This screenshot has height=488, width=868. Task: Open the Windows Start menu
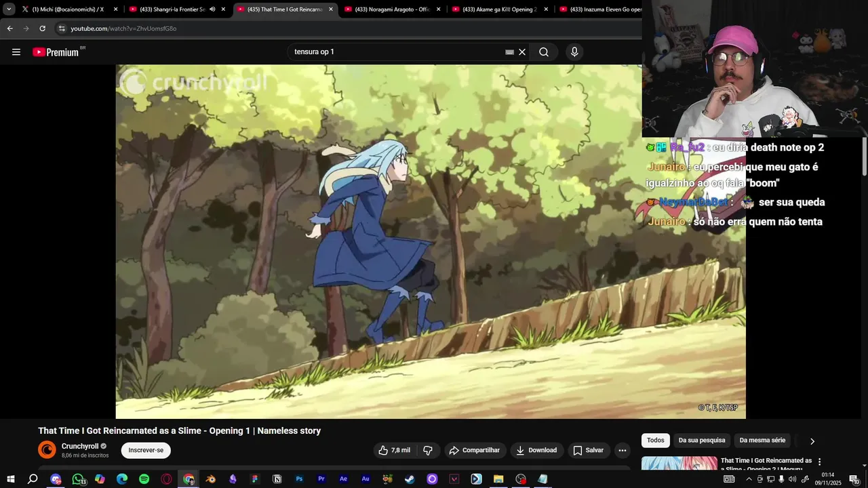pos(10,479)
